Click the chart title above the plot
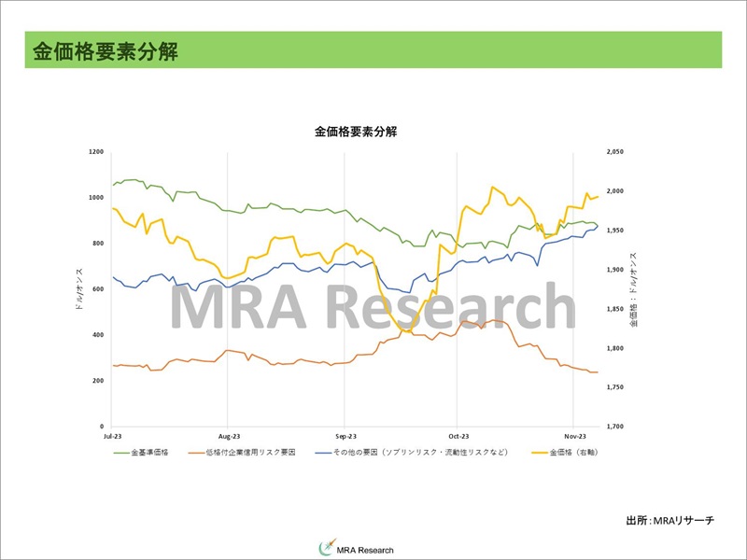Screen dimensions: 747x560 coord(356,132)
